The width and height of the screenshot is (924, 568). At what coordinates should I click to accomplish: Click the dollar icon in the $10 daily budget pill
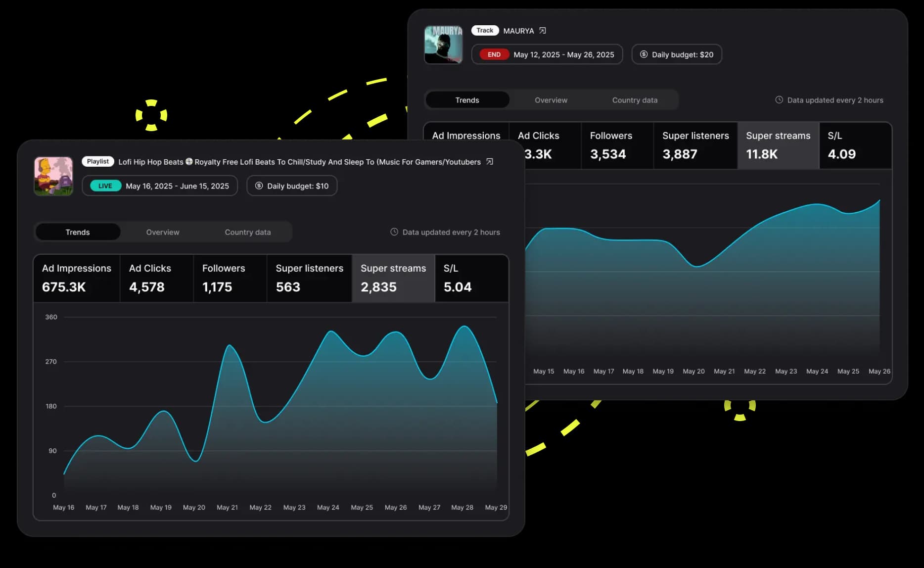click(258, 186)
